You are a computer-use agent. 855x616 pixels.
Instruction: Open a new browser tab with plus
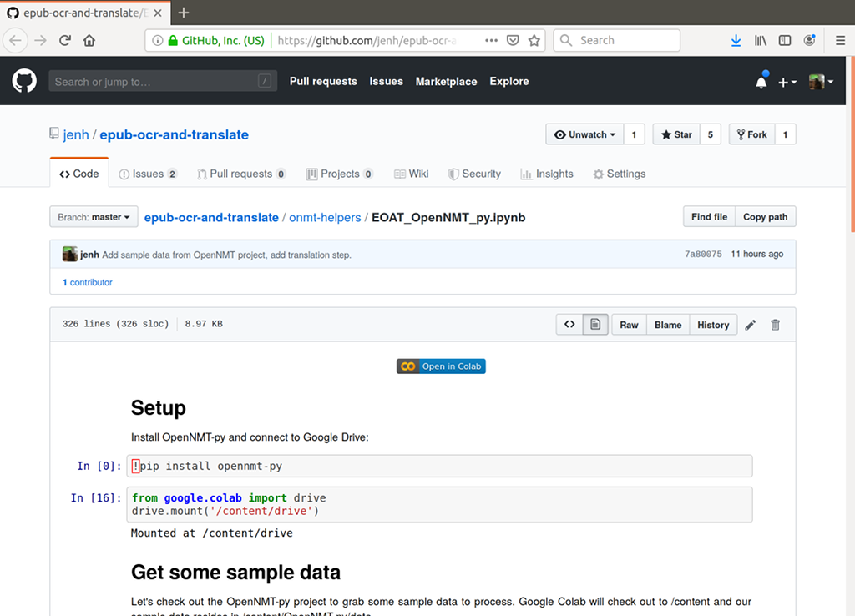pos(184,13)
